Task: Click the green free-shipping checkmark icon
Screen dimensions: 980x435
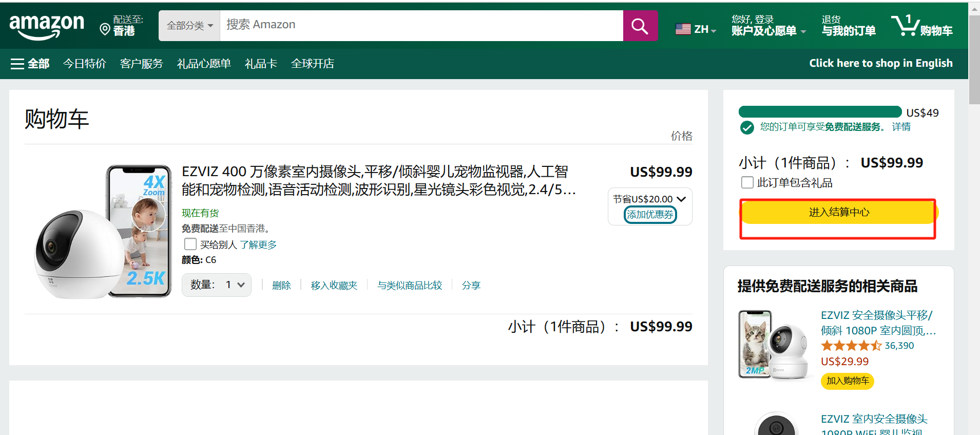Action: click(747, 127)
